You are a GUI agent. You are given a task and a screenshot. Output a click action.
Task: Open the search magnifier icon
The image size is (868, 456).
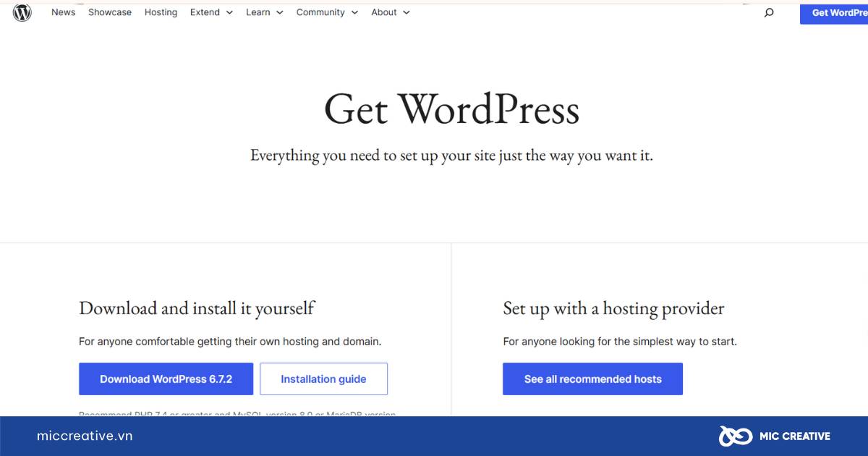769,12
